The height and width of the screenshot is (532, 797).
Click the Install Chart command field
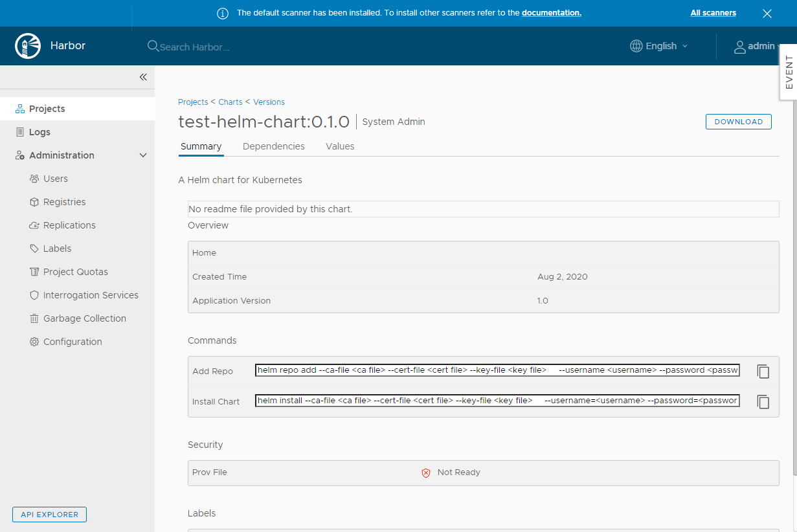pyautogui.click(x=497, y=401)
